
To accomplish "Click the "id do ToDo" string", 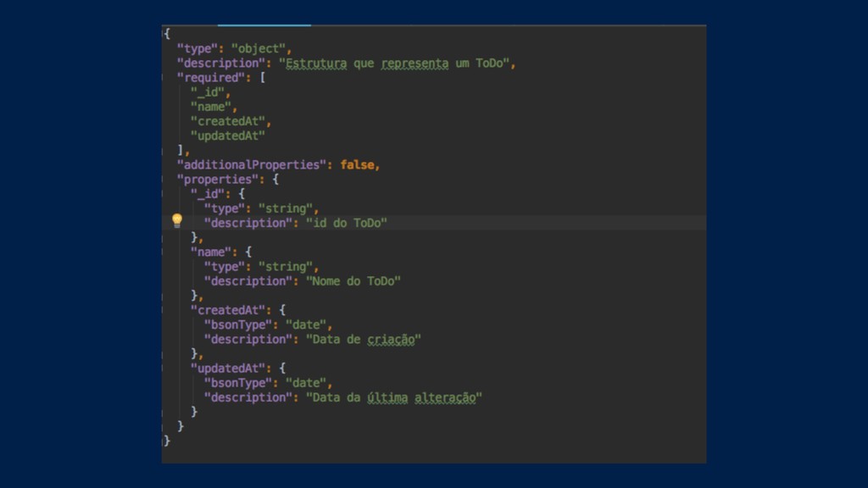I will pyautogui.click(x=347, y=223).
